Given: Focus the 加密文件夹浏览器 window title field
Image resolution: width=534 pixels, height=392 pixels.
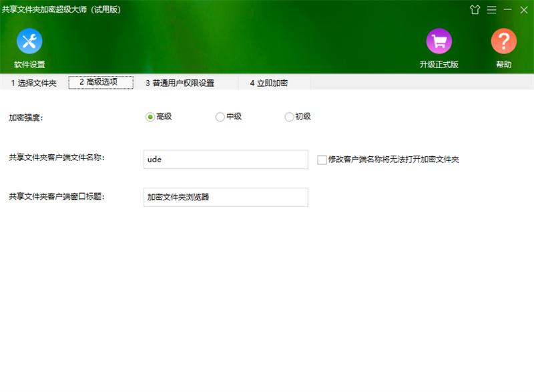Looking at the screenshot, I should pos(226,197).
